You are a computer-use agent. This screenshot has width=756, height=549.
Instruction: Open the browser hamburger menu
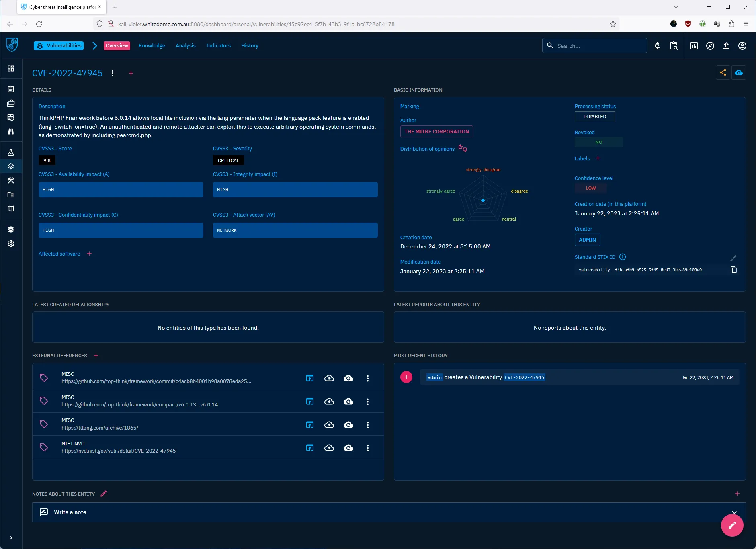(x=746, y=24)
